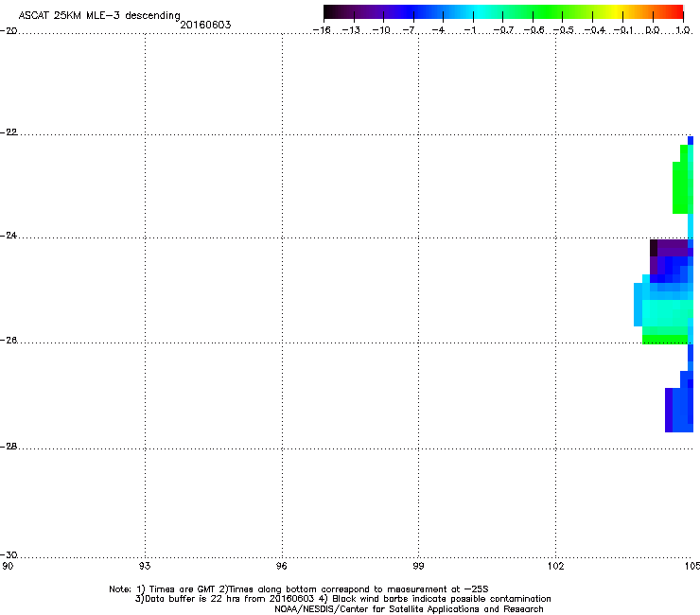The height and width of the screenshot is (615, 700).
Task: Click the note line beginning 'Note: 1) Times are GMT'
Action: 299,589
